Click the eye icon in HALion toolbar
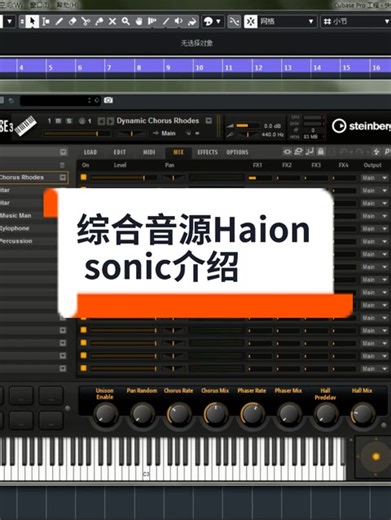The width and height of the screenshot is (391, 520). 287,152
